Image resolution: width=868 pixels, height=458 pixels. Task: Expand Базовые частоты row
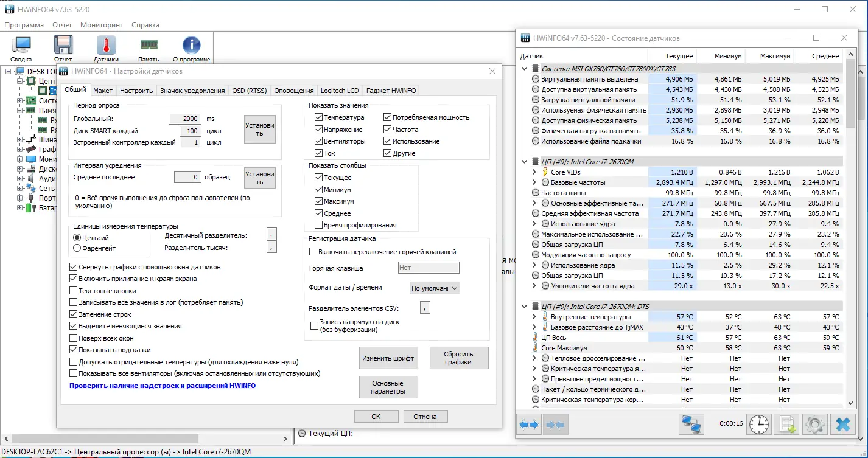(534, 182)
